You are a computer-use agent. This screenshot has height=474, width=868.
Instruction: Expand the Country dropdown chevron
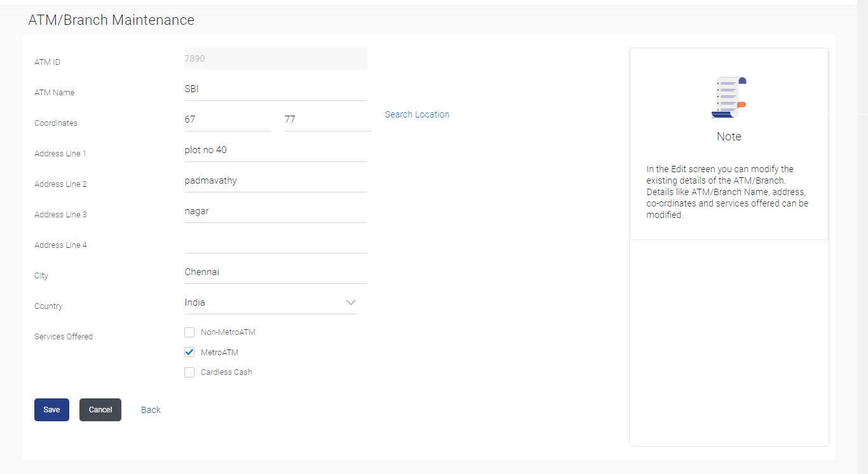click(351, 302)
